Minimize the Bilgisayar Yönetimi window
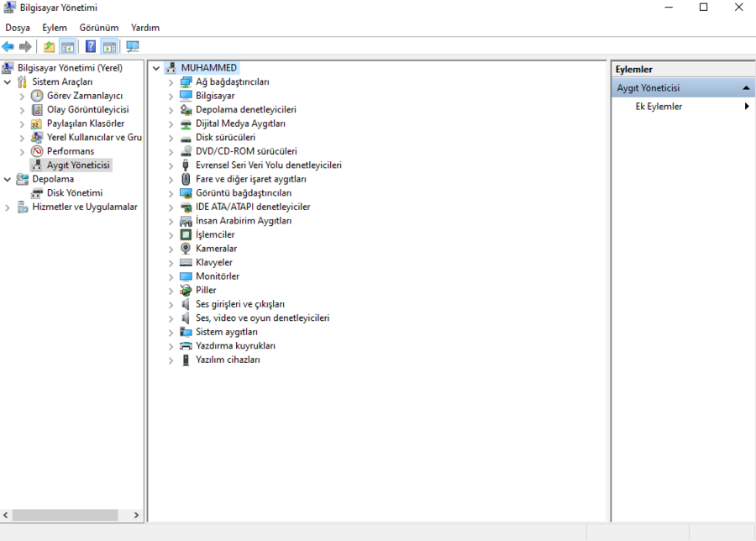The width and height of the screenshot is (756, 541). click(669, 8)
